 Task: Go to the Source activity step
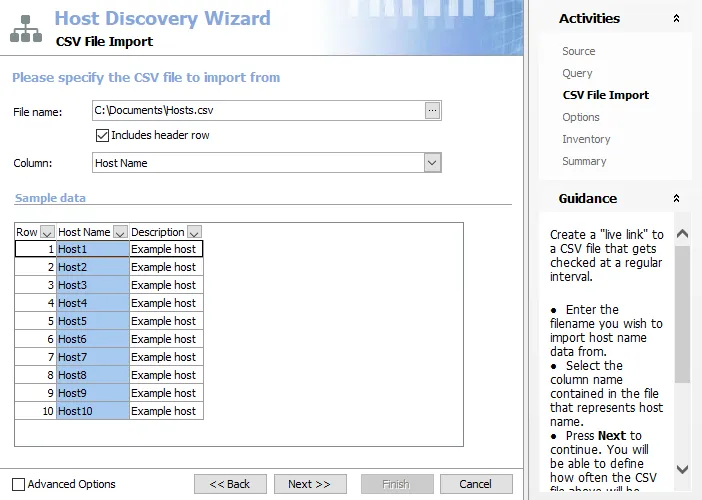click(578, 51)
